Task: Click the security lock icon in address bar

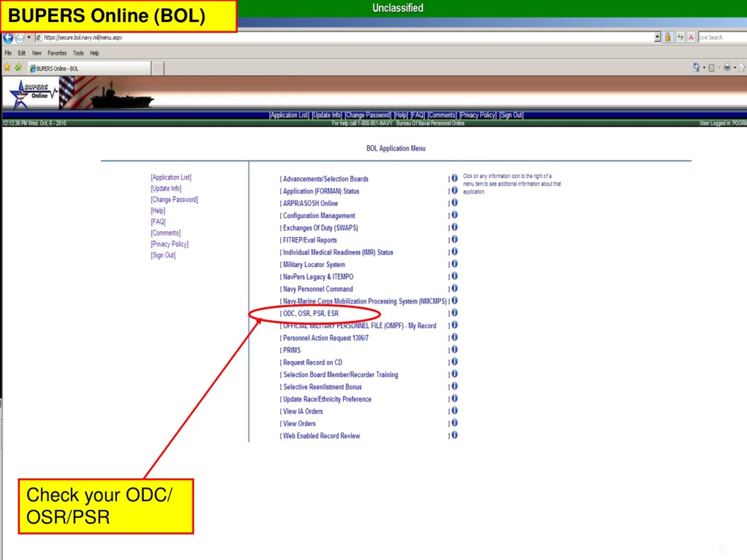Action: click(x=668, y=37)
